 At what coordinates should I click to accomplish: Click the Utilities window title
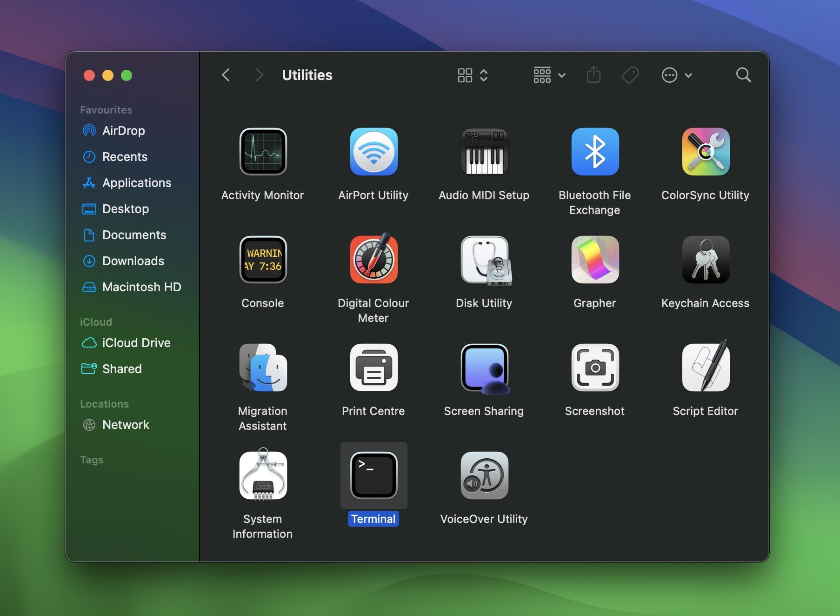[307, 75]
